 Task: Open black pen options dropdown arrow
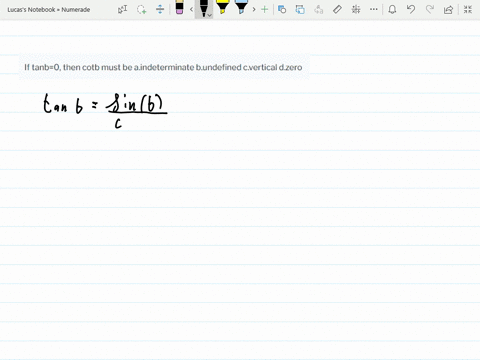point(210,15)
